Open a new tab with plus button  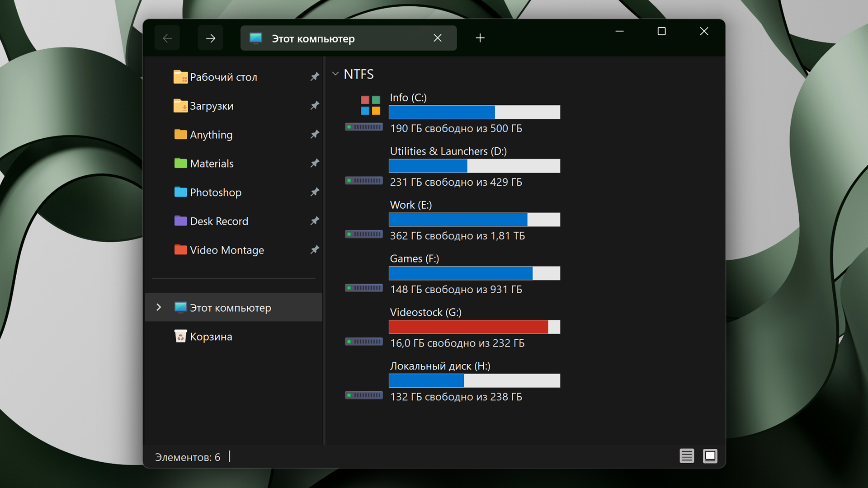point(480,38)
